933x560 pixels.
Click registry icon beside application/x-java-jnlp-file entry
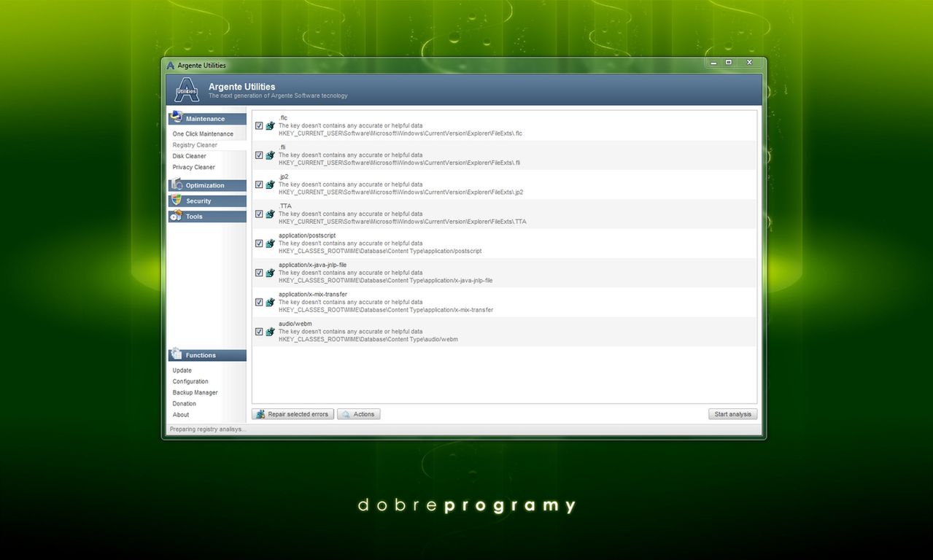pyautogui.click(x=270, y=273)
